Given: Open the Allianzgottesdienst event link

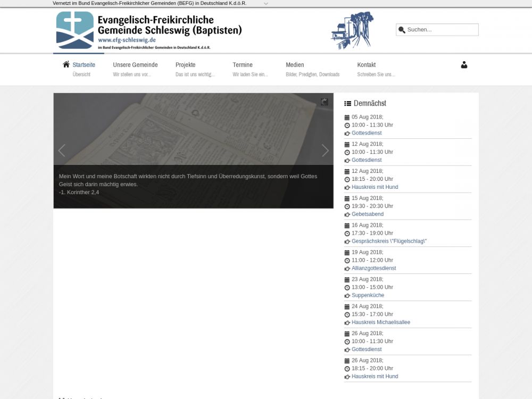Looking at the screenshot, I should (x=373, y=268).
